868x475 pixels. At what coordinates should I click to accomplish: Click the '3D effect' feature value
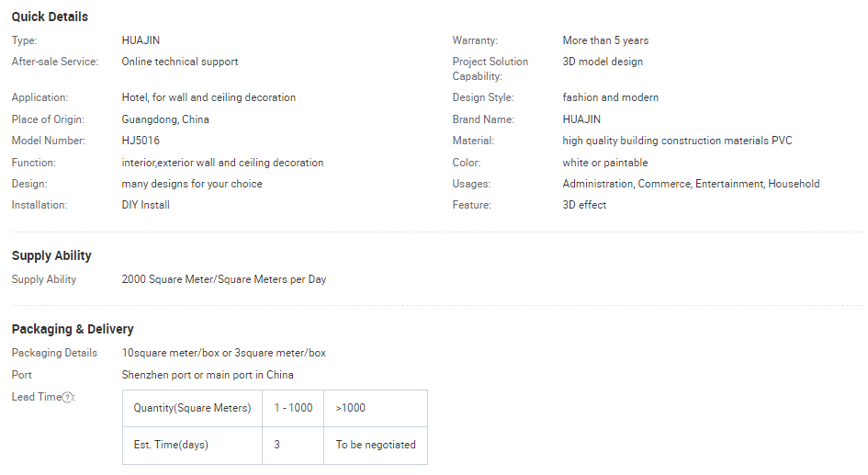(584, 205)
